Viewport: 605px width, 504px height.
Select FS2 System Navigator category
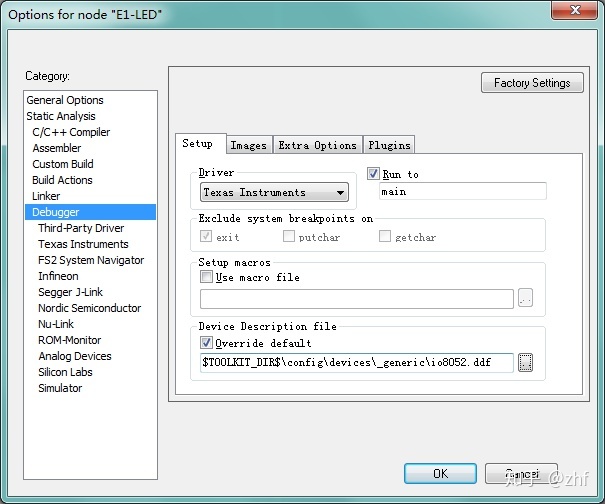point(91,260)
